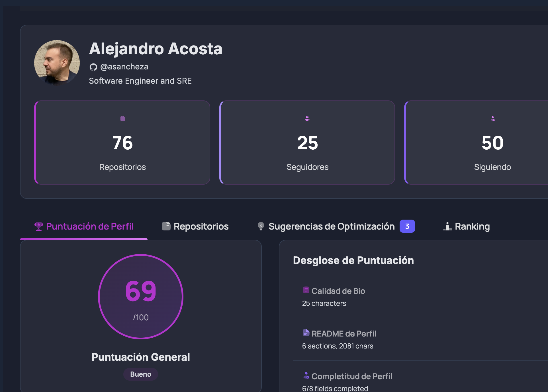The image size is (548, 392).
Task: Switch to the Repositorios tab
Action: (x=201, y=226)
